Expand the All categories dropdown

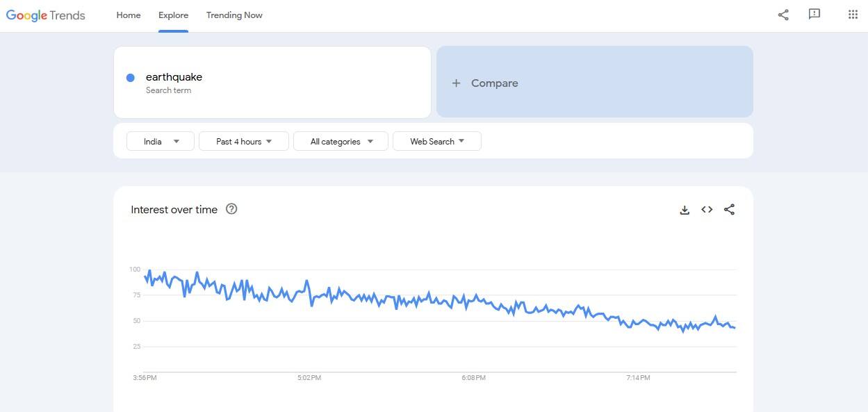click(x=341, y=142)
